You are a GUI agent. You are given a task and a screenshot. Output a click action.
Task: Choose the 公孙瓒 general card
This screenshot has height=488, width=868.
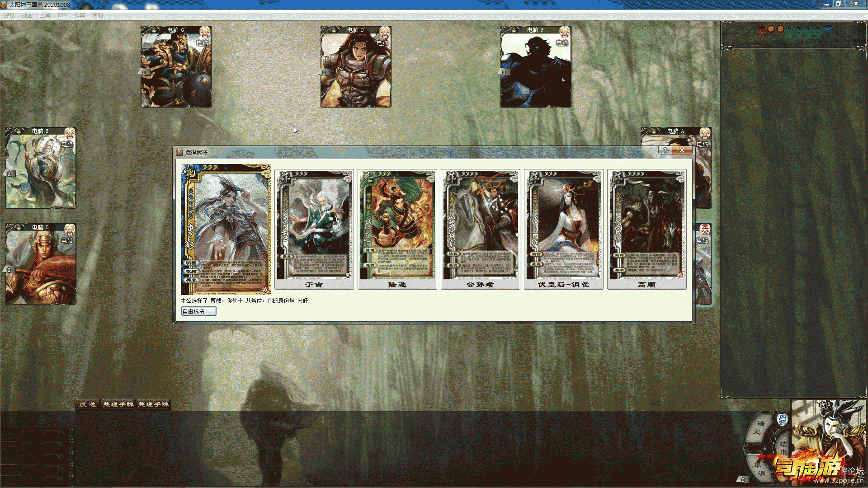click(x=481, y=230)
